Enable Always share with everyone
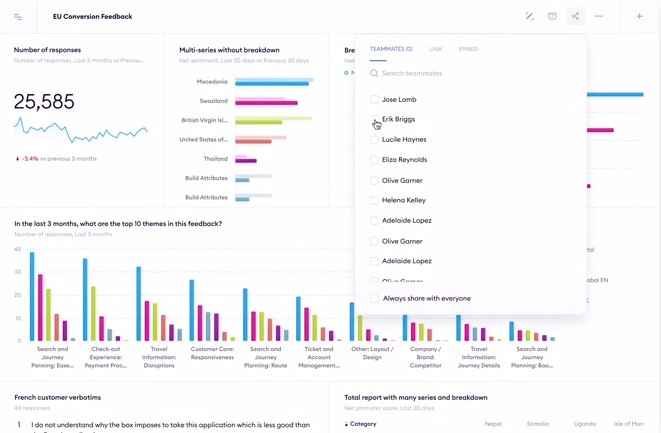Screen dimensions: 661x433 [375, 298]
